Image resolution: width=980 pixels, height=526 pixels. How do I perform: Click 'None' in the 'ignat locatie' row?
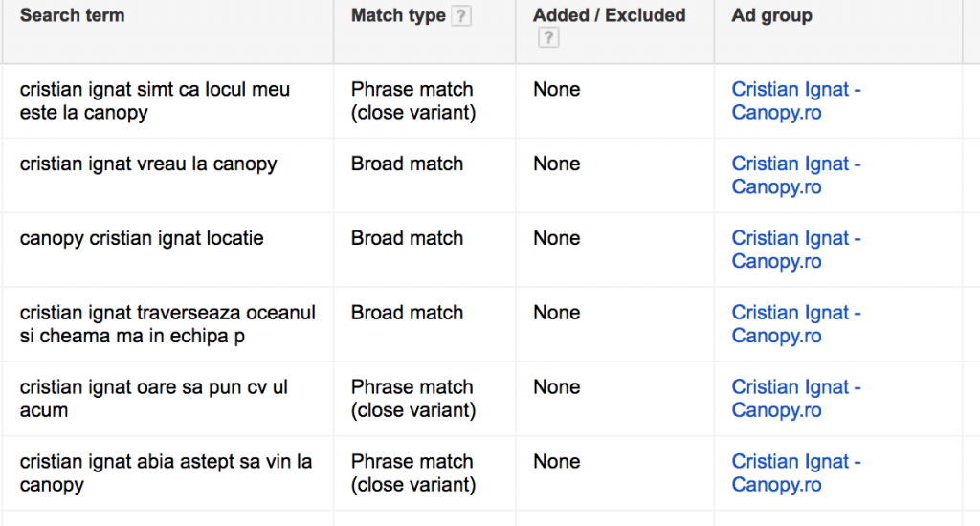click(x=557, y=239)
